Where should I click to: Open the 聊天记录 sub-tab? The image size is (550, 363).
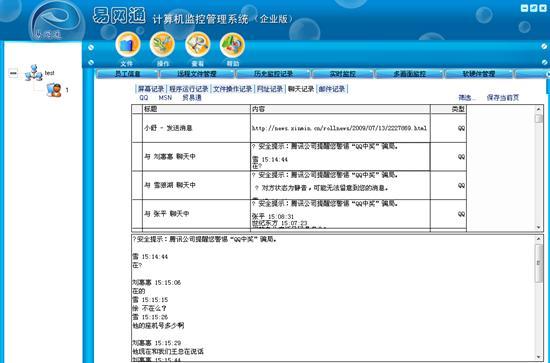coord(301,89)
